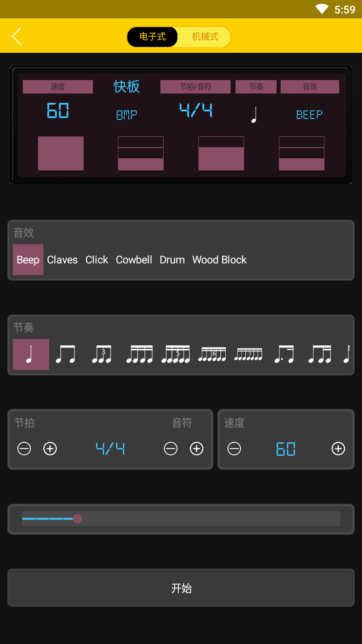Screen dimensions: 362x644
Task: Select the Cowbell sound effect
Action: click(134, 260)
